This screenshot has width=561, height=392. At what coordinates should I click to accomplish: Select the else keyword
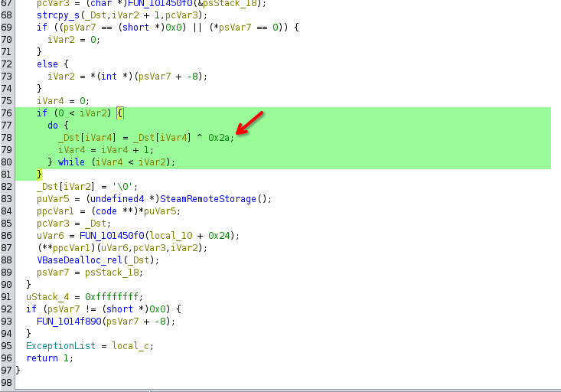47,64
